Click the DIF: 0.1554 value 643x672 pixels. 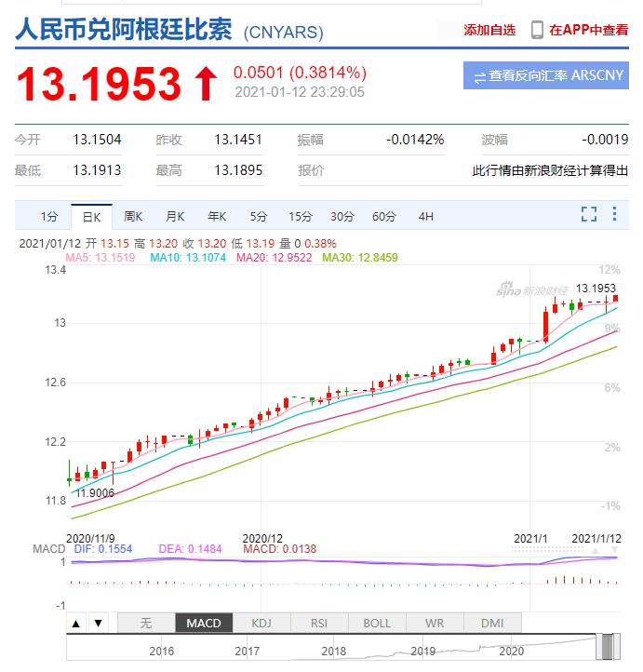(x=103, y=549)
